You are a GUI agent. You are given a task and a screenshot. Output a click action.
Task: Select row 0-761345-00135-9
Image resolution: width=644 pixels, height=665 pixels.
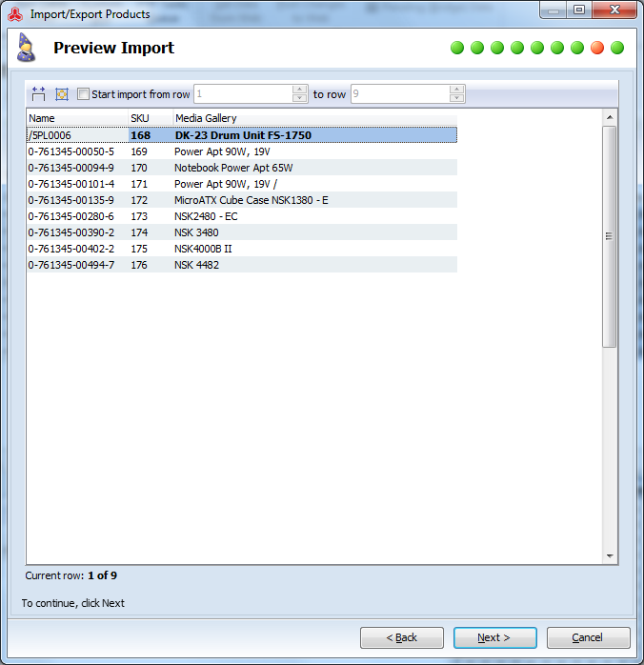[x=242, y=200]
